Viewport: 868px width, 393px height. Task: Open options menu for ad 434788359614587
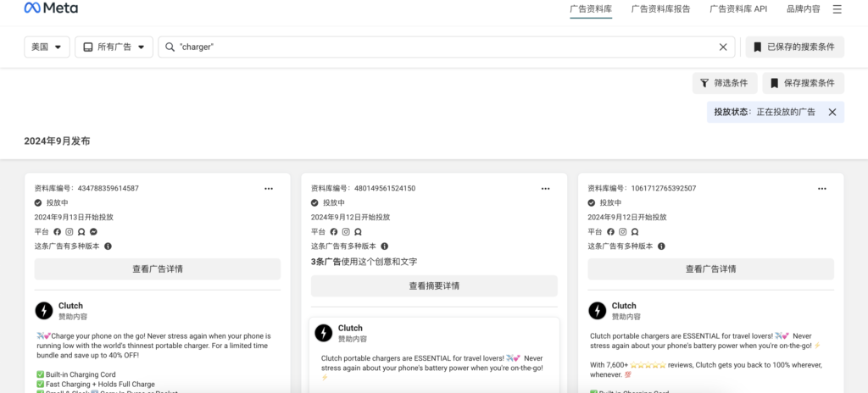[269, 188]
